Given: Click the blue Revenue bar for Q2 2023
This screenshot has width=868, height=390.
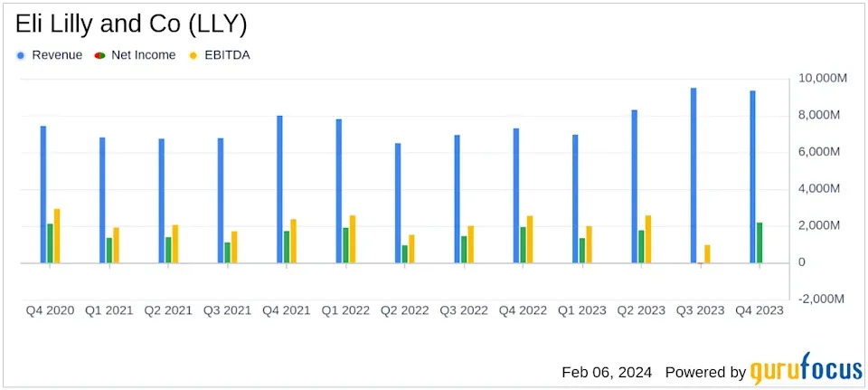Looking at the screenshot, I should coord(635,186).
